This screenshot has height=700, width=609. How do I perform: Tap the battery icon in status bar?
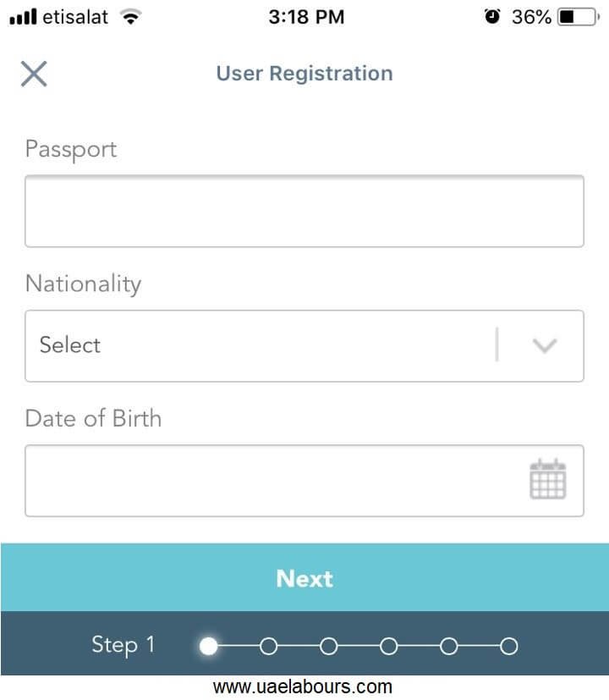tap(579, 17)
